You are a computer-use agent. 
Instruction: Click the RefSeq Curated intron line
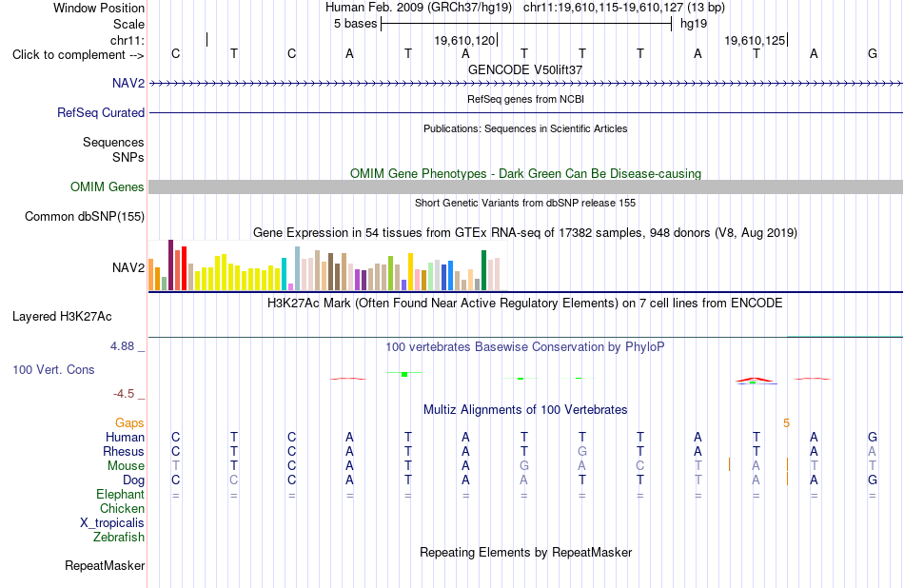point(526,113)
